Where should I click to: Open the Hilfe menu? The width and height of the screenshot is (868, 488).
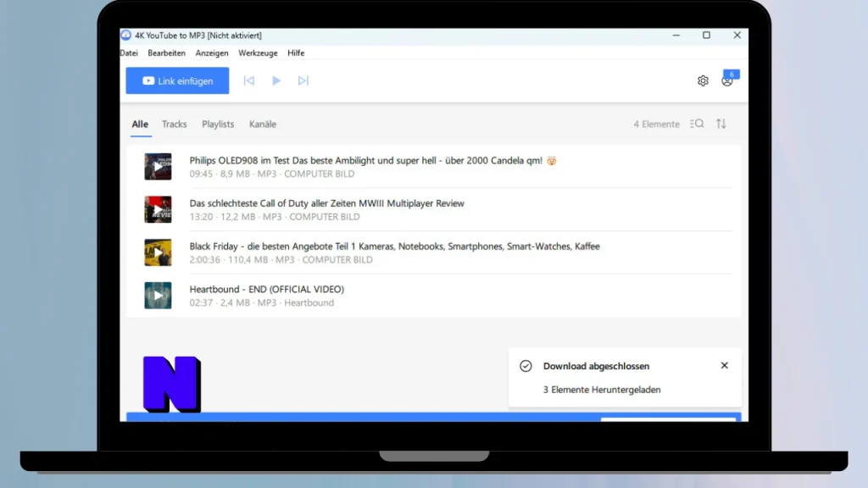tap(296, 53)
